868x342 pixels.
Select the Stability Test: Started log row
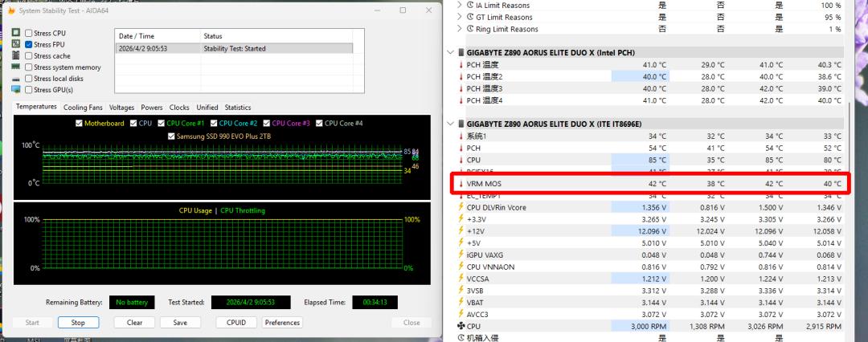(234, 49)
